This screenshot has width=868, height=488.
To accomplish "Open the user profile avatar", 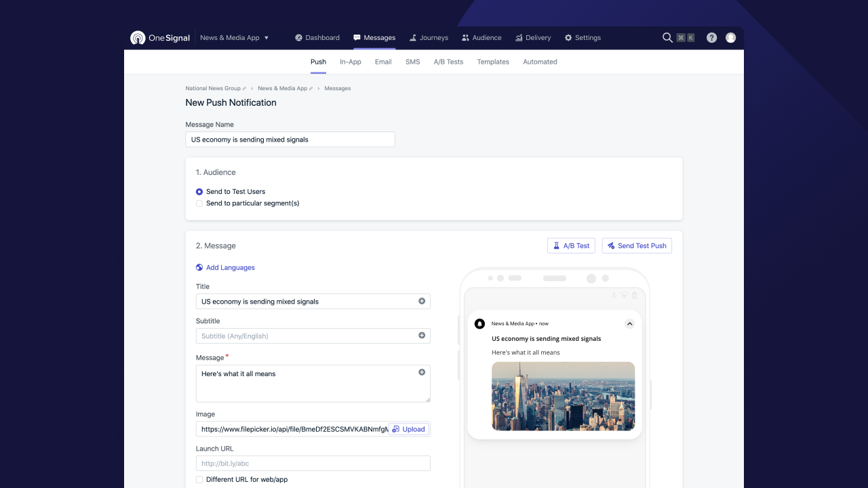I will point(730,38).
